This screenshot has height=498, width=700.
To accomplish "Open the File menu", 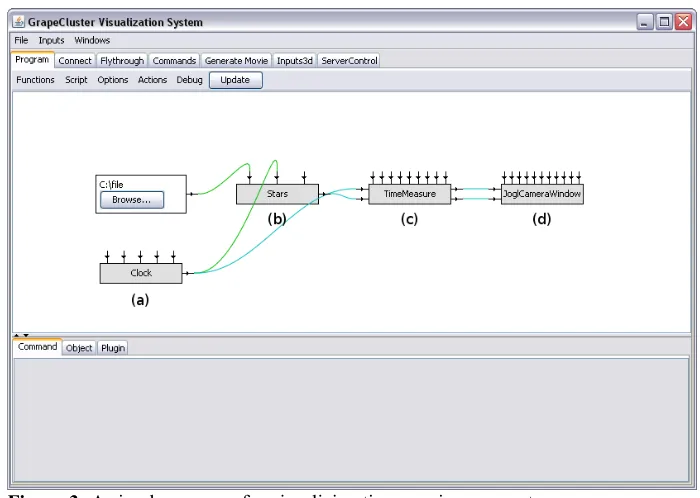I will [x=21, y=40].
